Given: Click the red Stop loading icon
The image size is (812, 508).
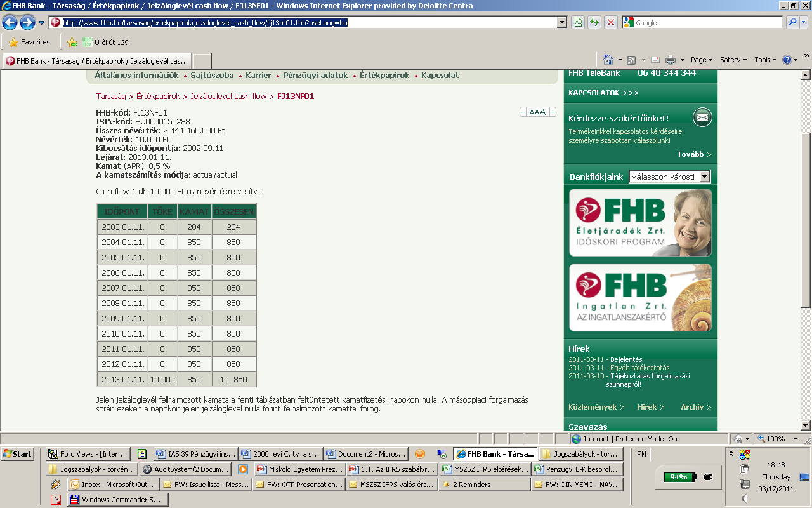Looking at the screenshot, I should (x=611, y=22).
